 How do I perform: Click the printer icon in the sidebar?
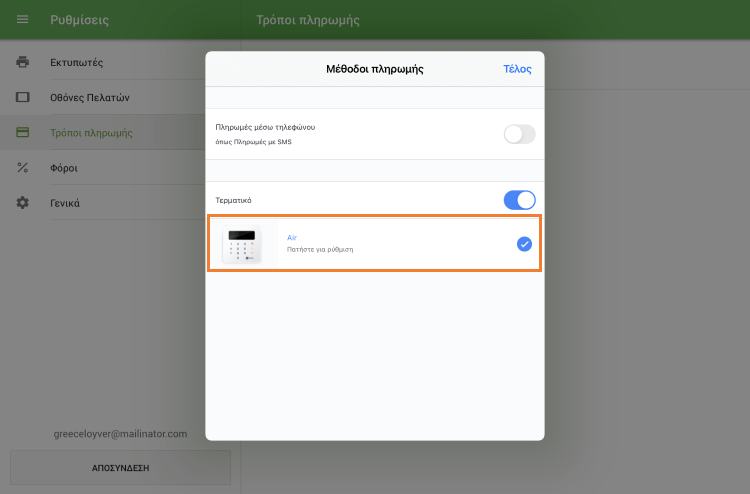click(22, 63)
